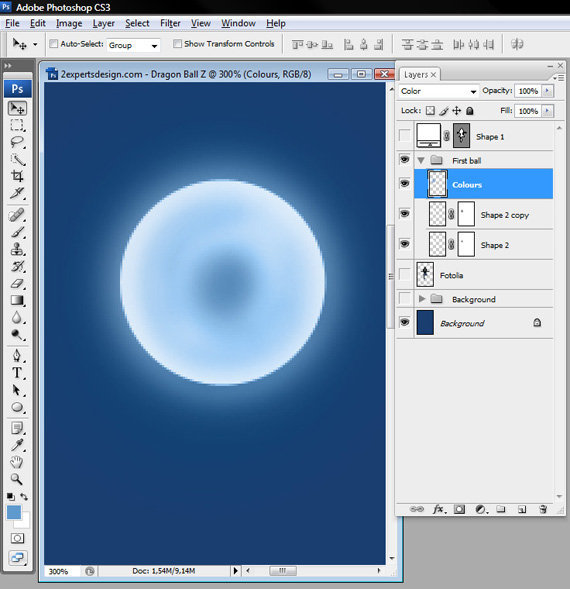Change screen mode button in toolbox
The image size is (570, 589).
(x=17, y=557)
